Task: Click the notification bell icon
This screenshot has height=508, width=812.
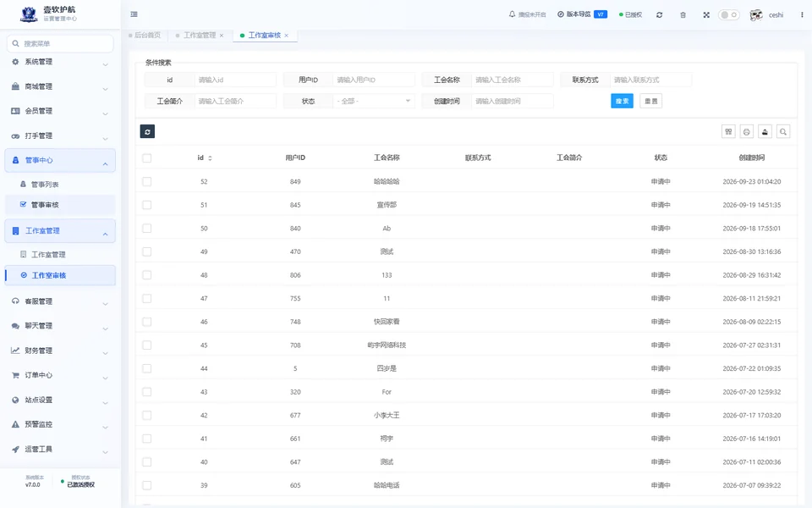Action: click(x=513, y=14)
